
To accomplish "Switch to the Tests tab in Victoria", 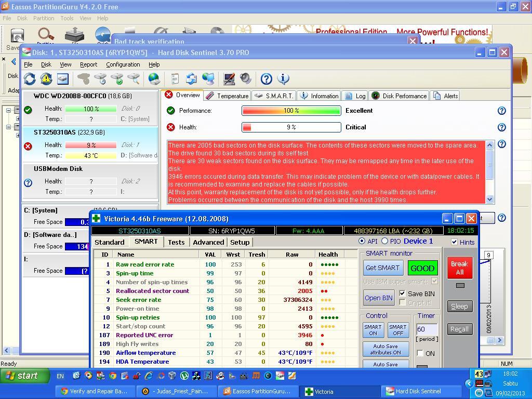I will (177, 242).
